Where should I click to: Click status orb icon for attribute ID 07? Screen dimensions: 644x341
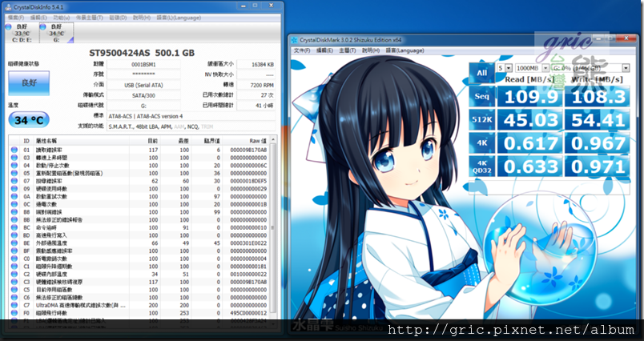coord(14,181)
